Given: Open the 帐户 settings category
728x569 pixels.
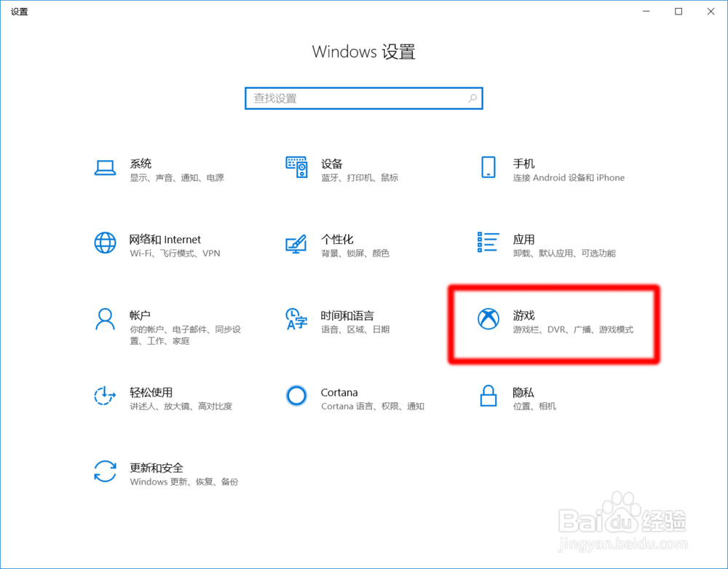Looking at the screenshot, I should (x=140, y=315).
